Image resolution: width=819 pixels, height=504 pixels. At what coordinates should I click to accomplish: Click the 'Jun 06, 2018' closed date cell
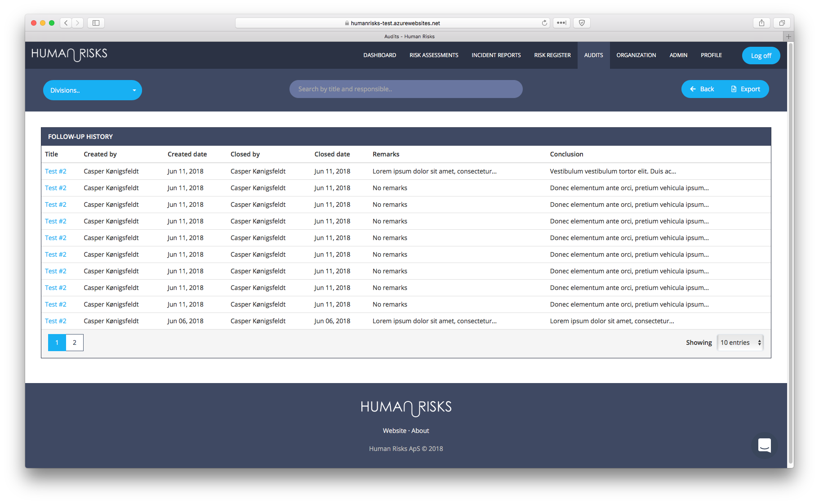point(332,321)
